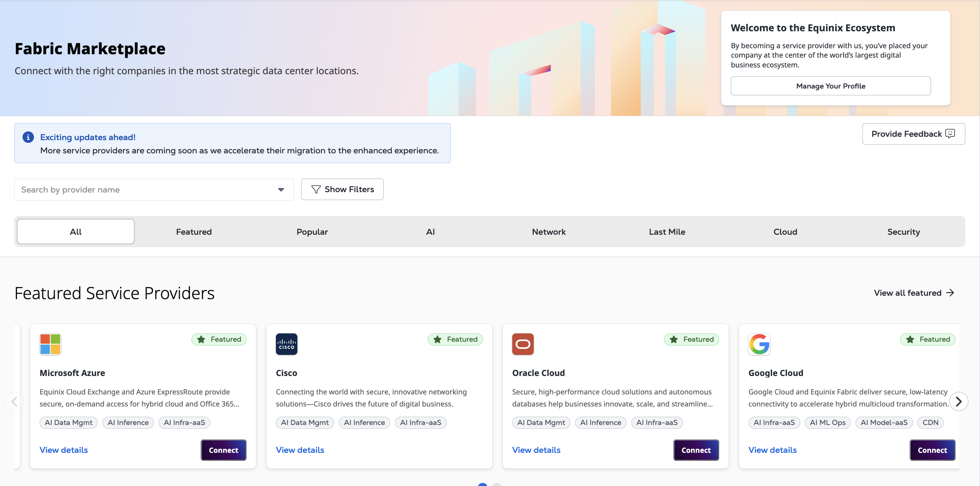Click the Oracle Cloud logo icon
The width and height of the screenshot is (980, 486).
click(x=523, y=344)
